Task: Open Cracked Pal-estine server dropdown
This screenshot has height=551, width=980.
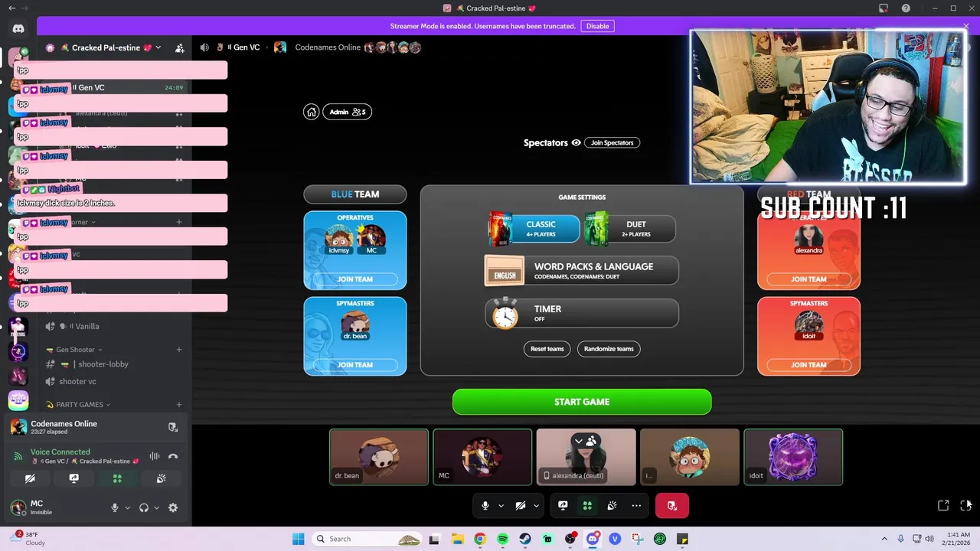Action: click(106, 47)
